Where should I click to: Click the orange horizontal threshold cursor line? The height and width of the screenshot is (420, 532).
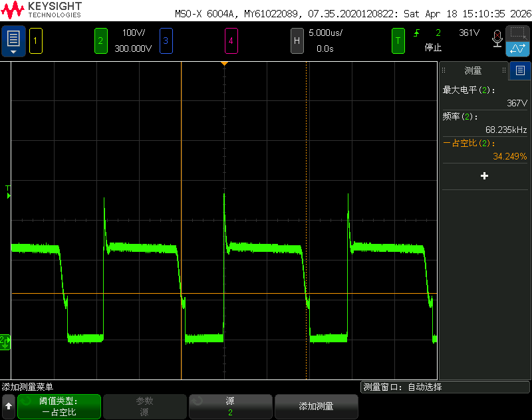224,293
